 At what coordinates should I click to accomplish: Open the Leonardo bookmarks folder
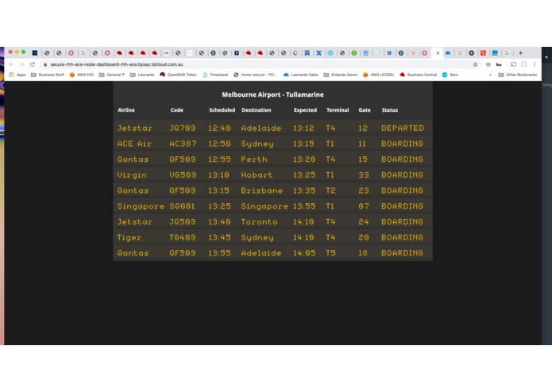tap(142, 75)
